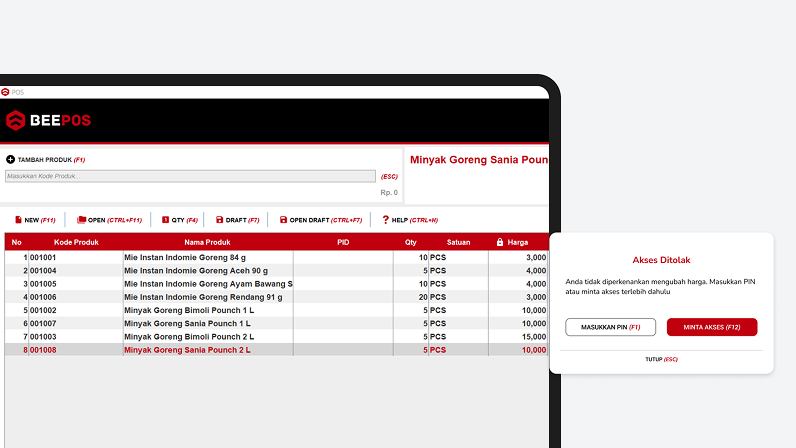The width and height of the screenshot is (796, 448).
Task: Click the Nama Produk column header
Action: 207,242
